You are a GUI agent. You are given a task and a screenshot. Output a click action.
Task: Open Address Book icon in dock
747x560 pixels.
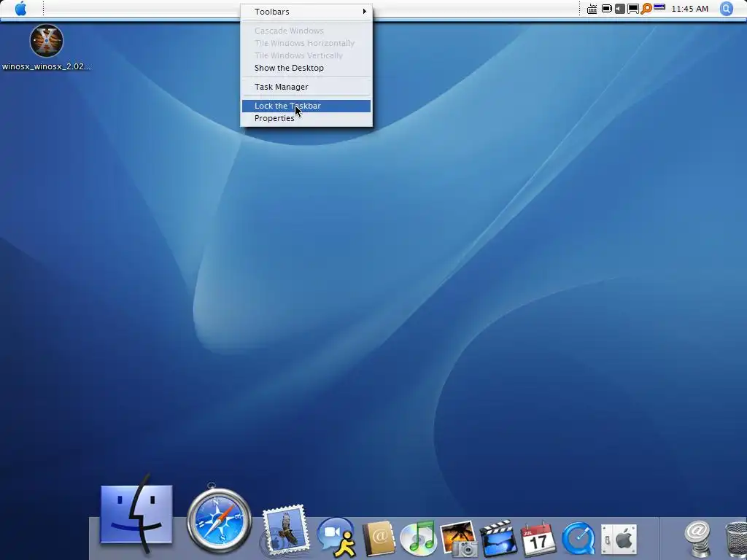click(x=379, y=538)
